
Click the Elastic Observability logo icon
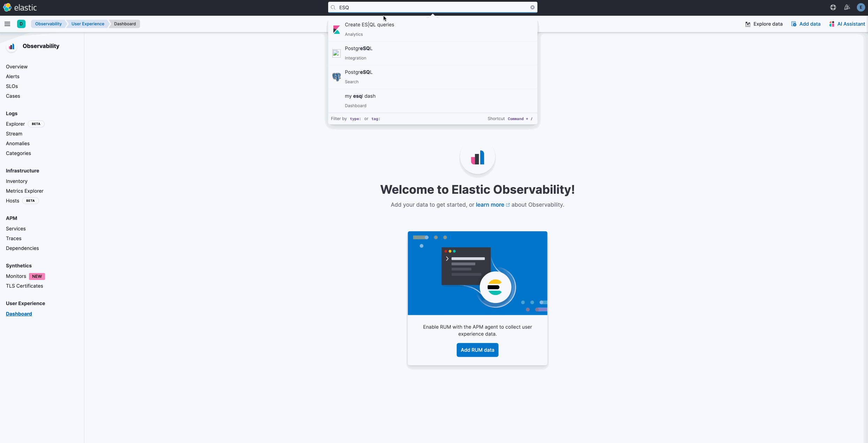coord(11,46)
